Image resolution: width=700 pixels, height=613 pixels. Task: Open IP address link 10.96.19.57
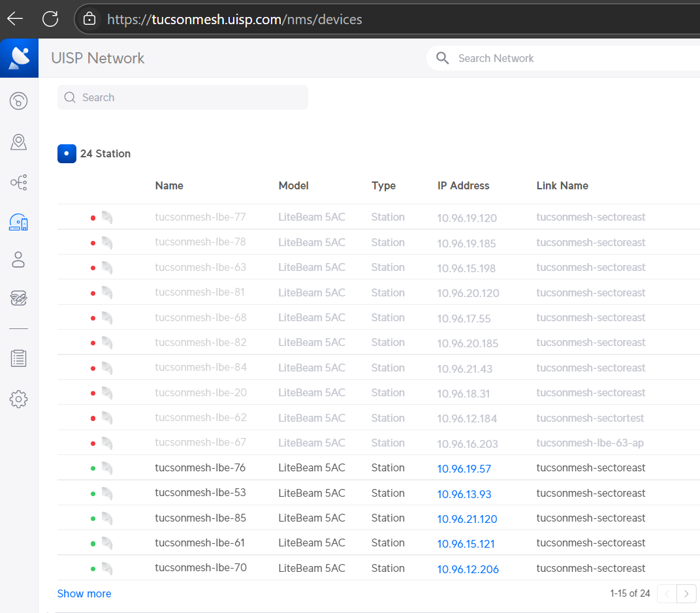coord(464,468)
